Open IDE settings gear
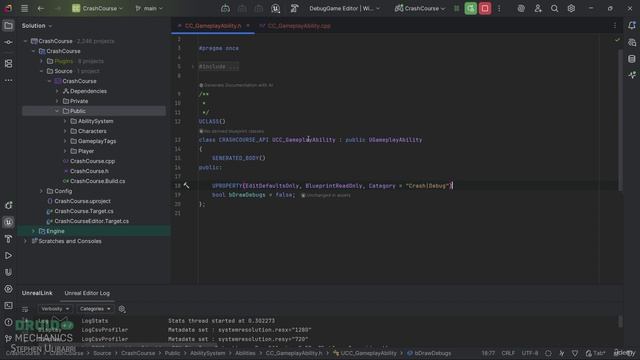 571,8
